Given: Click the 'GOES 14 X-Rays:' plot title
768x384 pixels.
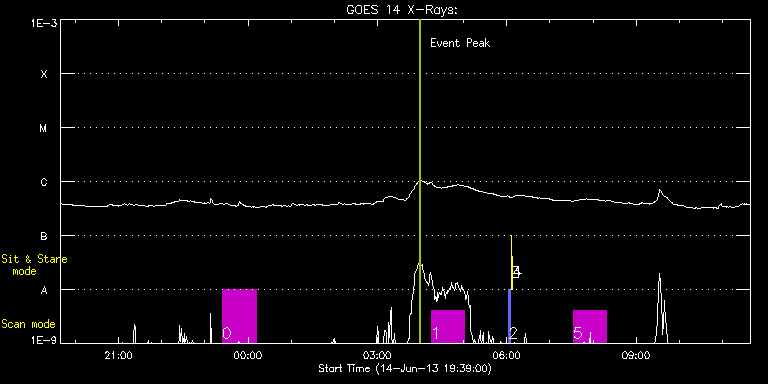Looking at the screenshot, I should point(402,10).
